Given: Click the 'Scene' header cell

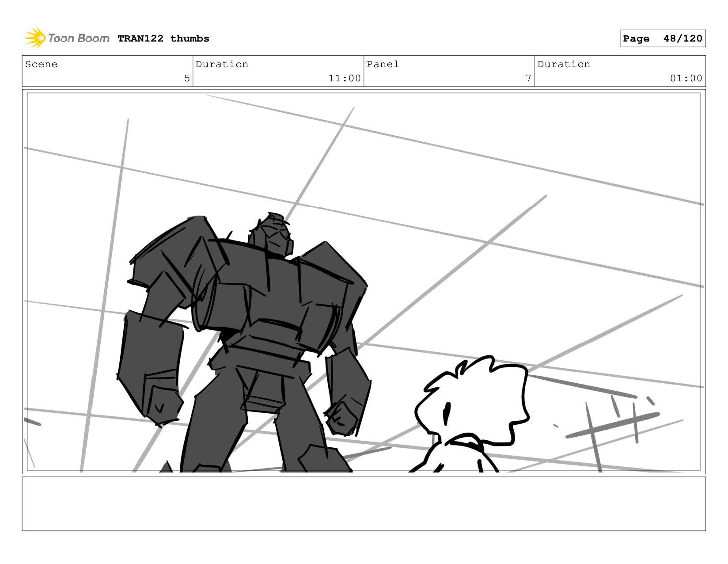Looking at the screenshot, I should 107,71.
